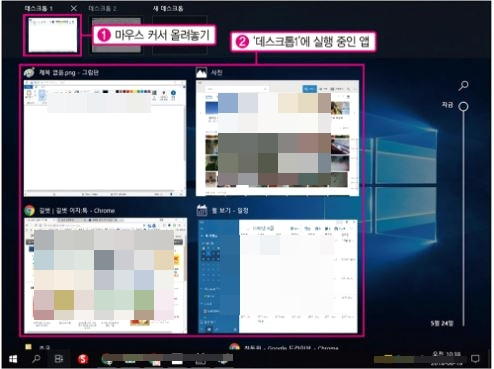The width and height of the screenshot is (494, 369).
Task: Open the 길벗 이지톡 Chrome window preview
Action: click(106, 275)
